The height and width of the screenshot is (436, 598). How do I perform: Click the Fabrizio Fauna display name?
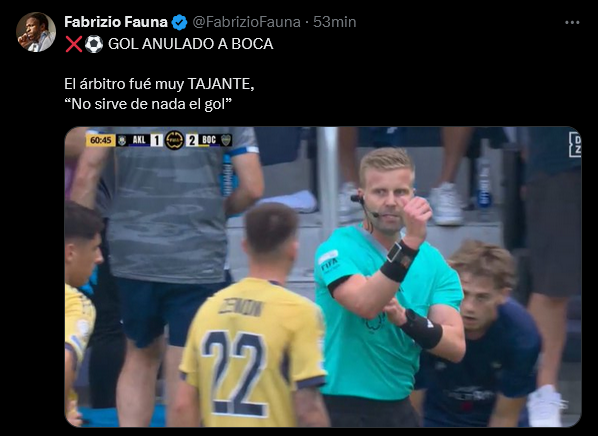(x=116, y=22)
